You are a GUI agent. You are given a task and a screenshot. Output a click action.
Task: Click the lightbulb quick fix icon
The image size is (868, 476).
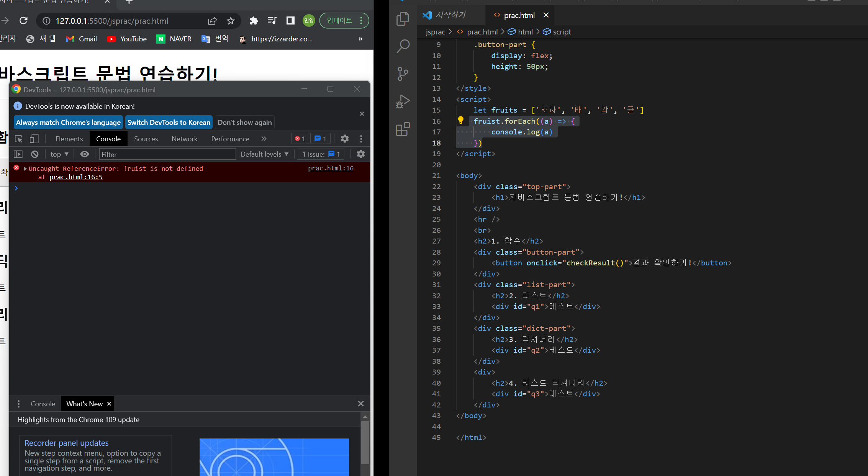pyautogui.click(x=461, y=121)
